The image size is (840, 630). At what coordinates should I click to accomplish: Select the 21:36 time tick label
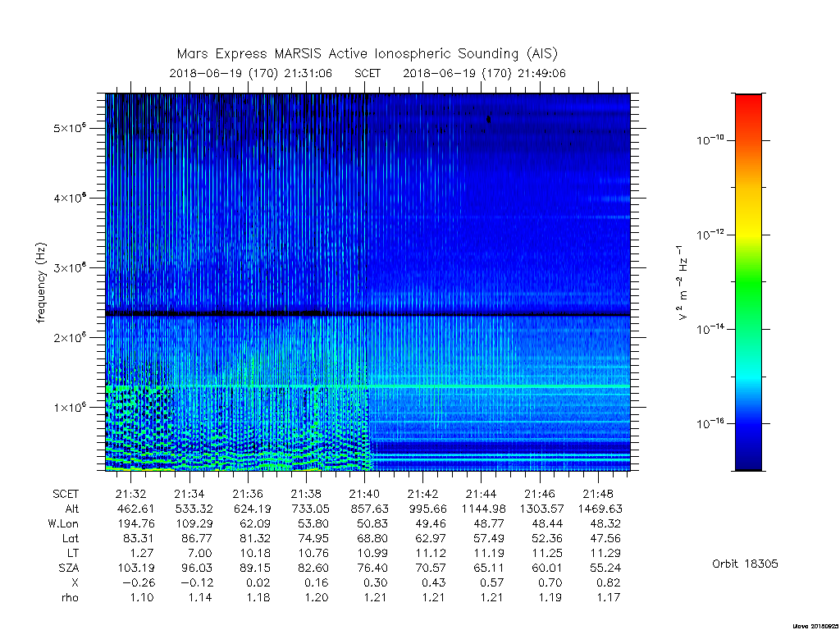point(248,494)
